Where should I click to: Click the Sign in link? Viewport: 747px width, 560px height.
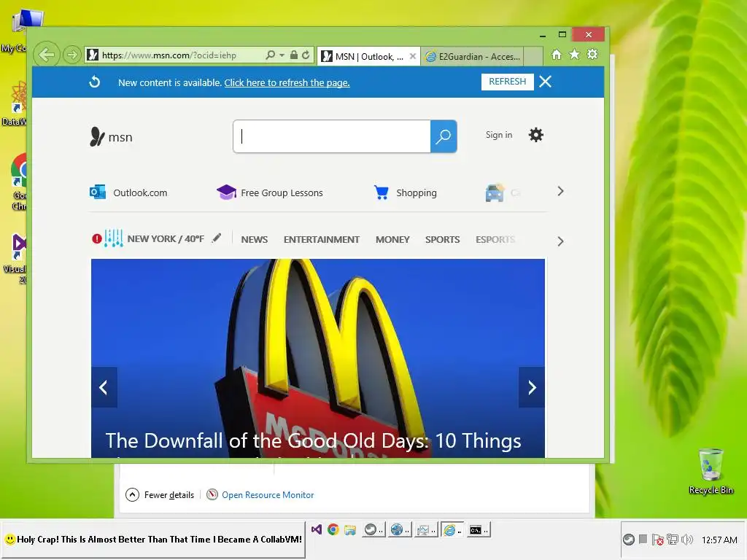click(499, 135)
